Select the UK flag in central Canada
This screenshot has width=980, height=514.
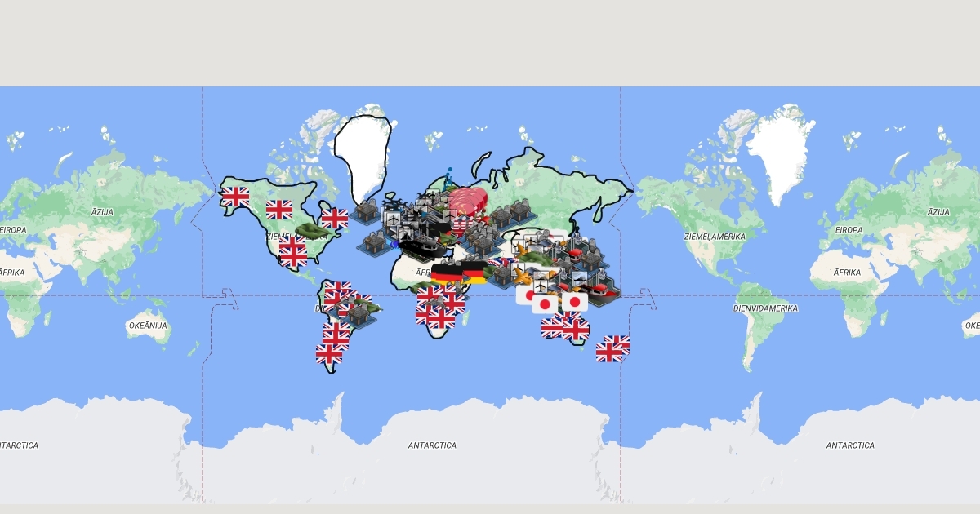279,210
